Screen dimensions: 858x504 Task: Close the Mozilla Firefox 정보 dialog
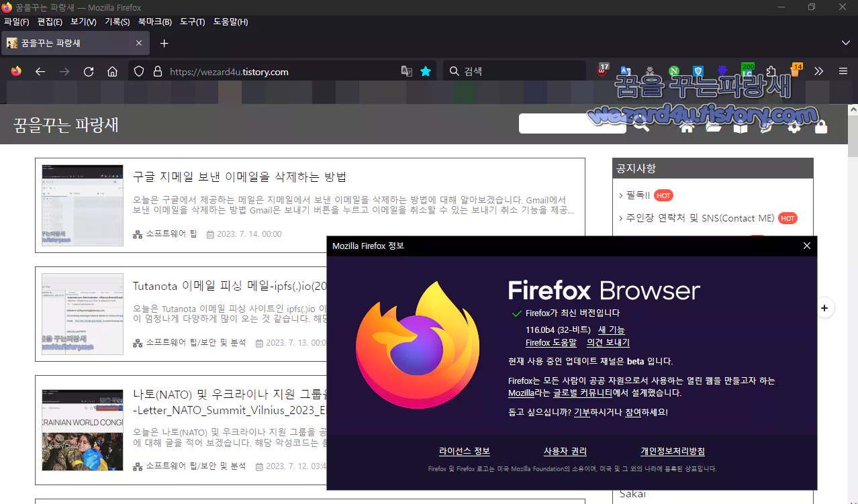tap(807, 246)
